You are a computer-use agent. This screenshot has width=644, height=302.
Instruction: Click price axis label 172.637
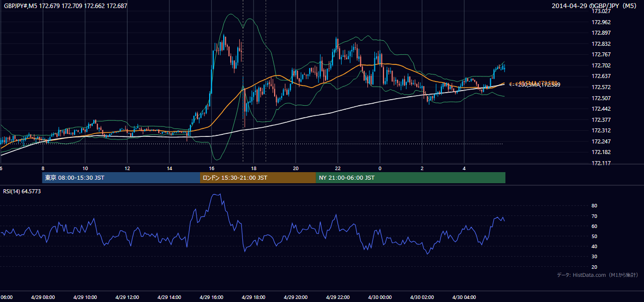(x=601, y=76)
